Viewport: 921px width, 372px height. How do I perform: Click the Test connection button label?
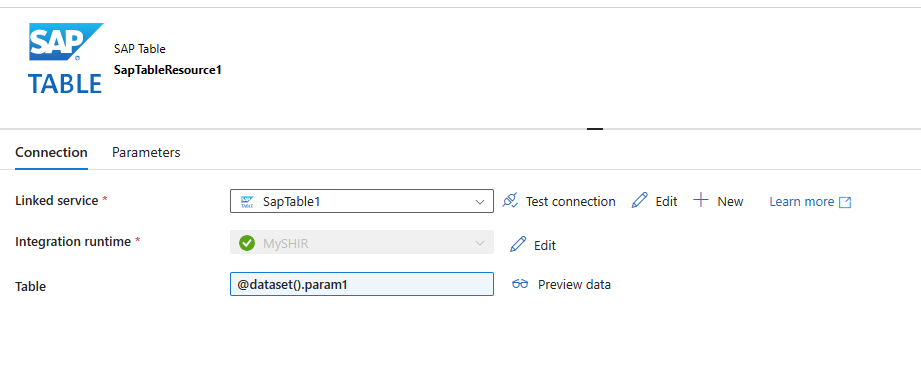point(570,202)
